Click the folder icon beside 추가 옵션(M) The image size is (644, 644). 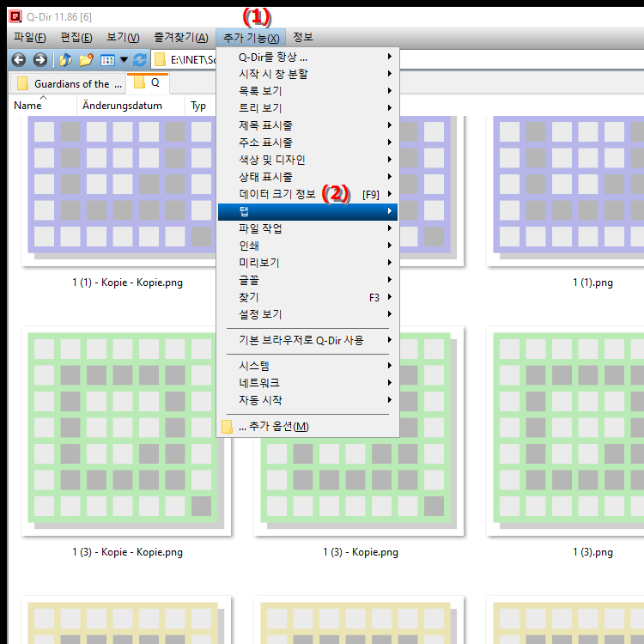227,427
